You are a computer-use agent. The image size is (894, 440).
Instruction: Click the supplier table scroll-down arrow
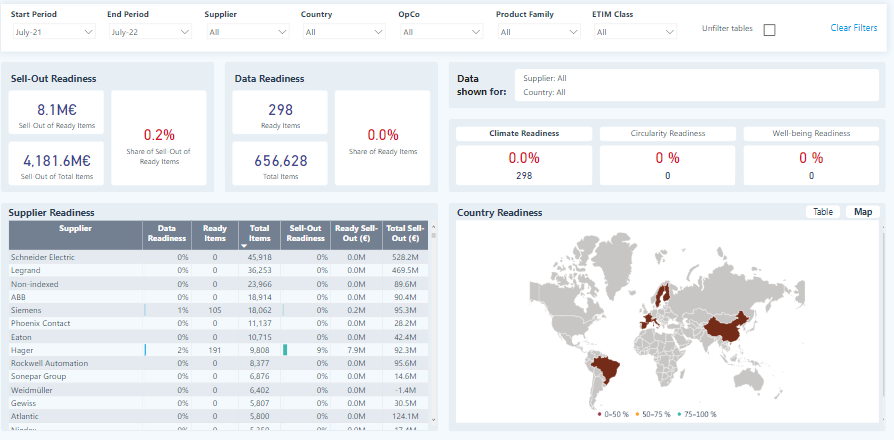coord(433,419)
